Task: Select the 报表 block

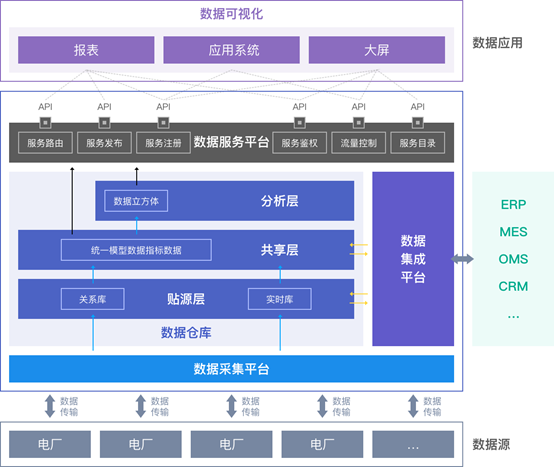Action: pos(86,50)
